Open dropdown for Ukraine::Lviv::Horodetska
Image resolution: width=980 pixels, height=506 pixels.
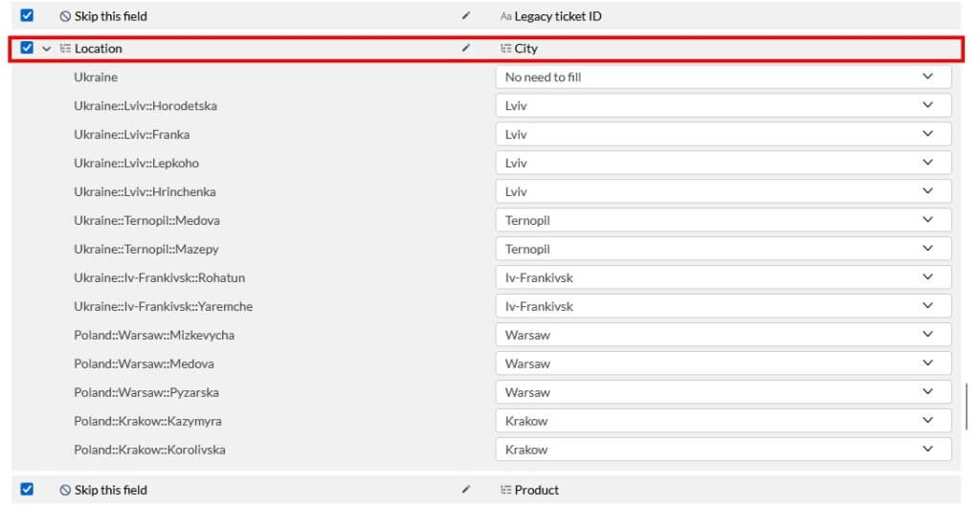click(723, 105)
